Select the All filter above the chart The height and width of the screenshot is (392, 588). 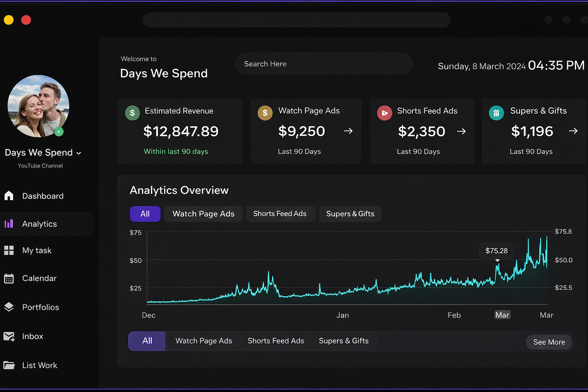pos(145,214)
